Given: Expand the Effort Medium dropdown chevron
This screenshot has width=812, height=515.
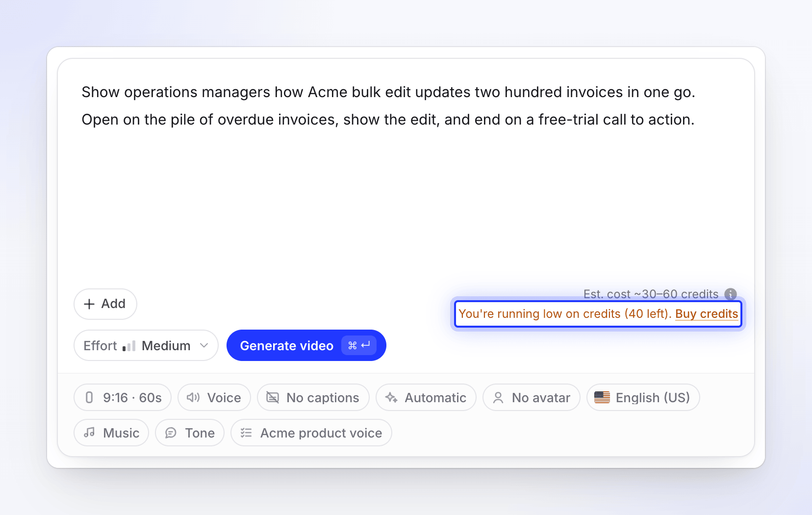Looking at the screenshot, I should click(204, 345).
